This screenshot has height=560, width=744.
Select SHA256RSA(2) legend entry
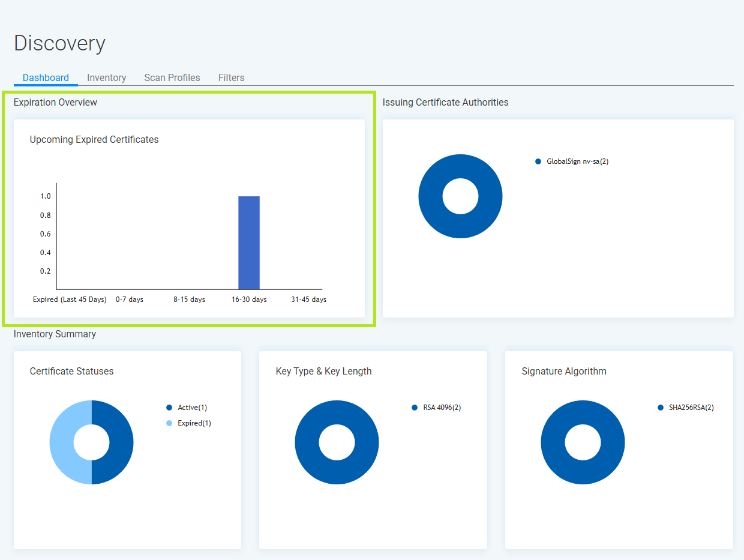pos(686,408)
